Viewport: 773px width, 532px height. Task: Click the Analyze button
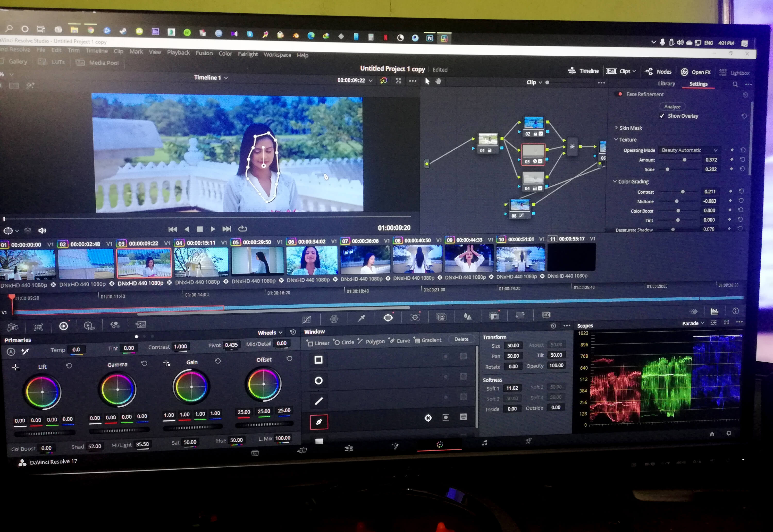click(672, 107)
